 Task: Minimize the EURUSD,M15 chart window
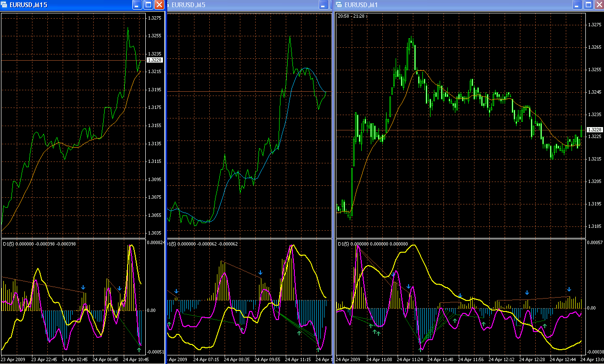[137, 5]
